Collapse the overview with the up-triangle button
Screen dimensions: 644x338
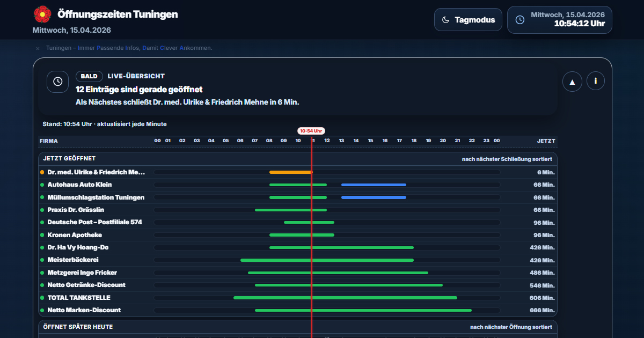tap(572, 82)
